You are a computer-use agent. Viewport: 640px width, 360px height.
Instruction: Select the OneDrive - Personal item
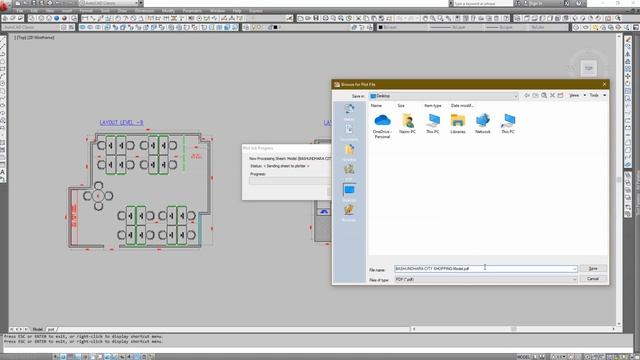click(x=382, y=126)
